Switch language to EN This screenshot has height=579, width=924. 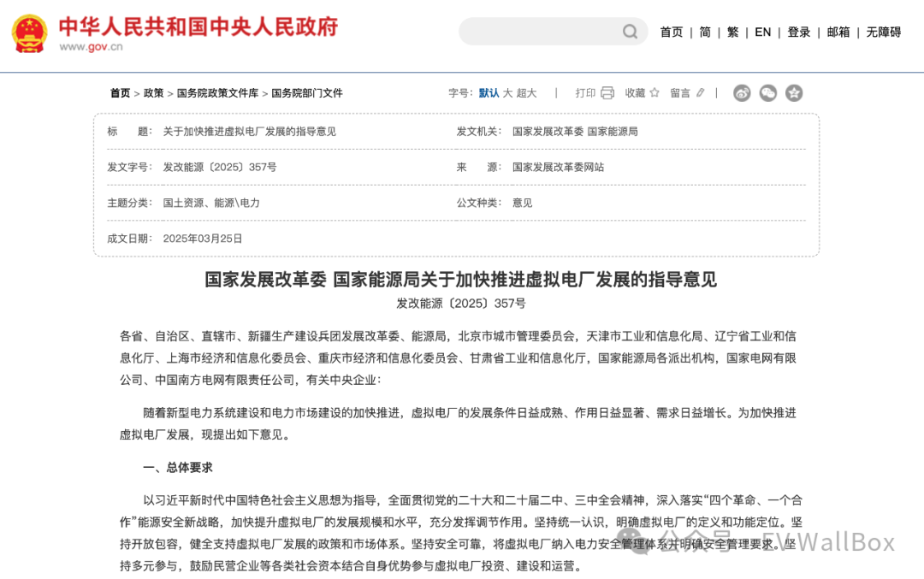(x=762, y=32)
